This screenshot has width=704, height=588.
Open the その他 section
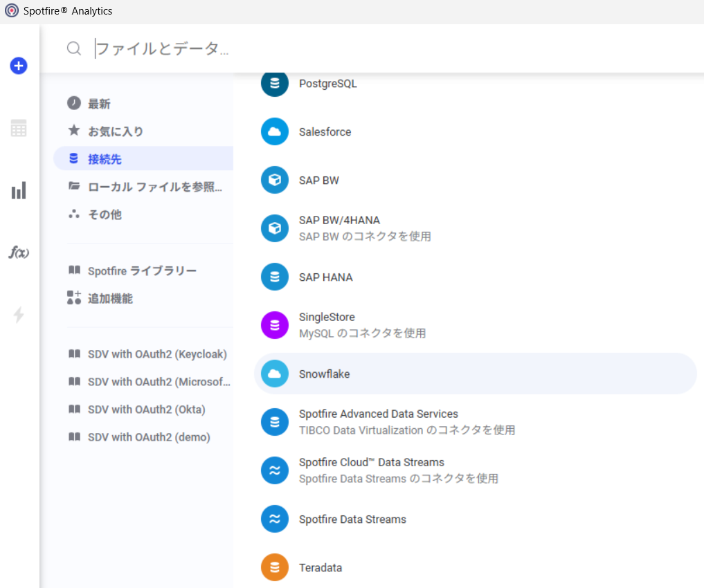(143, 214)
